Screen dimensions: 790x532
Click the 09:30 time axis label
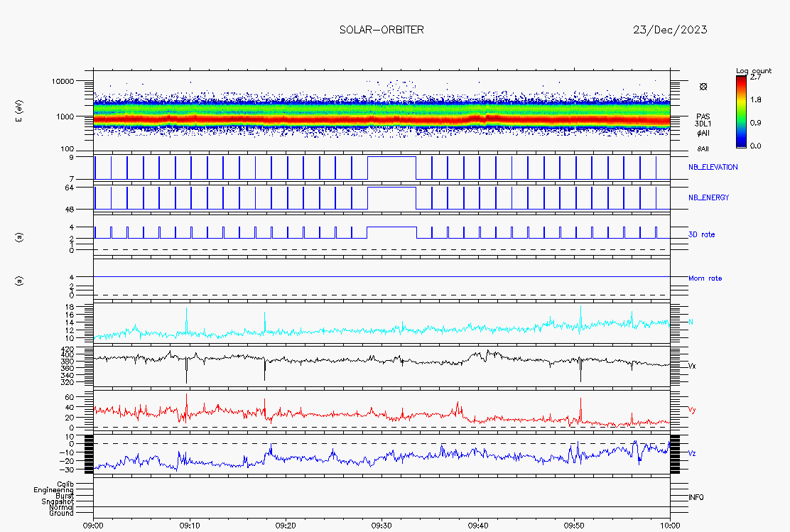[x=382, y=526]
